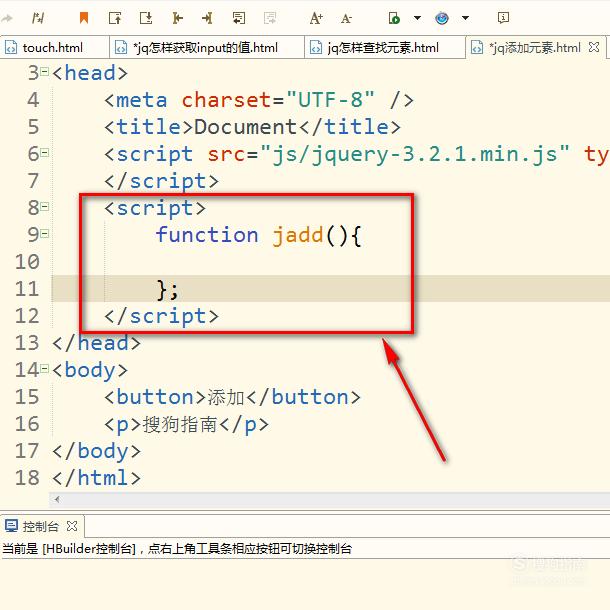The image size is (610, 610).
Task: Switch to the jq怎样获取input的值.html tab
Action: click(206, 48)
